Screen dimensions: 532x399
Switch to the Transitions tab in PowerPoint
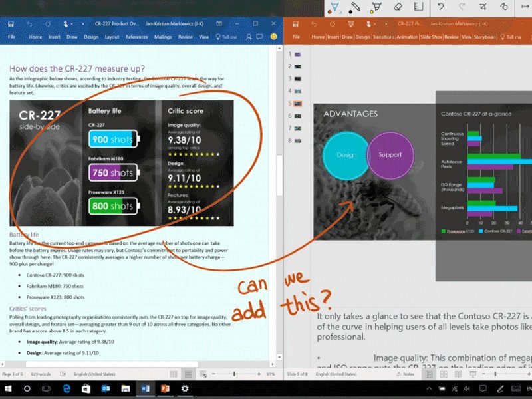[384, 37]
